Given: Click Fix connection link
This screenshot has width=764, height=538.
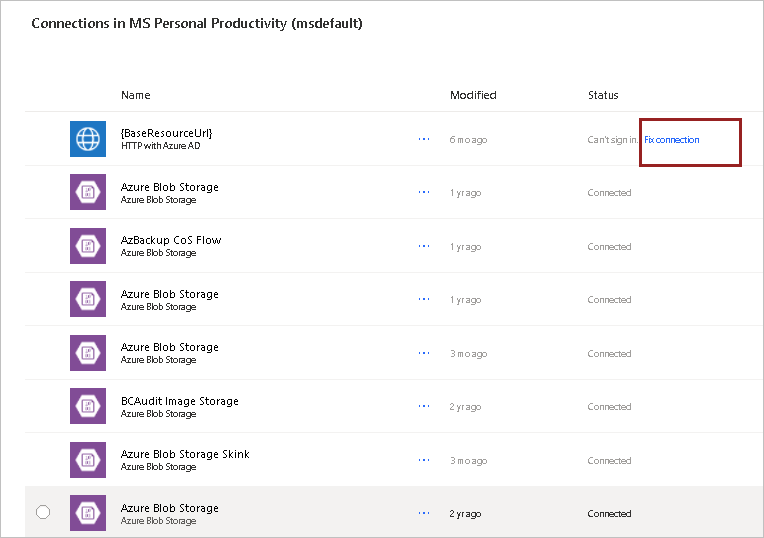Looking at the screenshot, I should tap(672, 140).
